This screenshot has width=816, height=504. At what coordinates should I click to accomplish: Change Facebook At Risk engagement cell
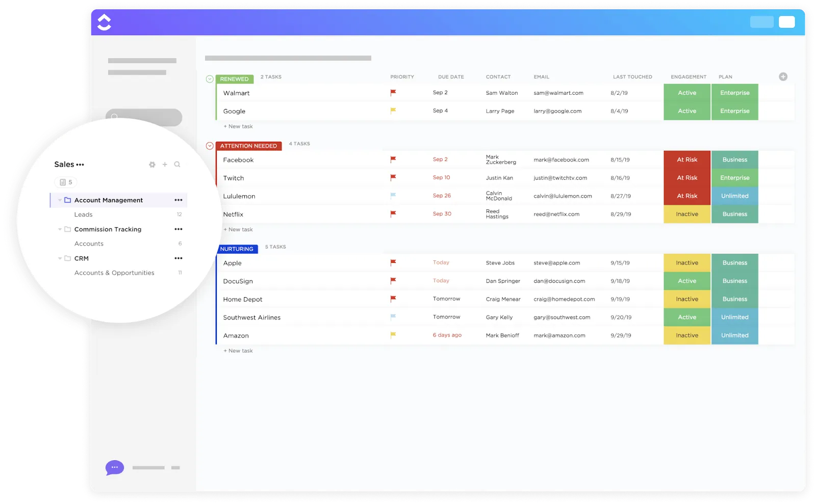click(687, 160)
